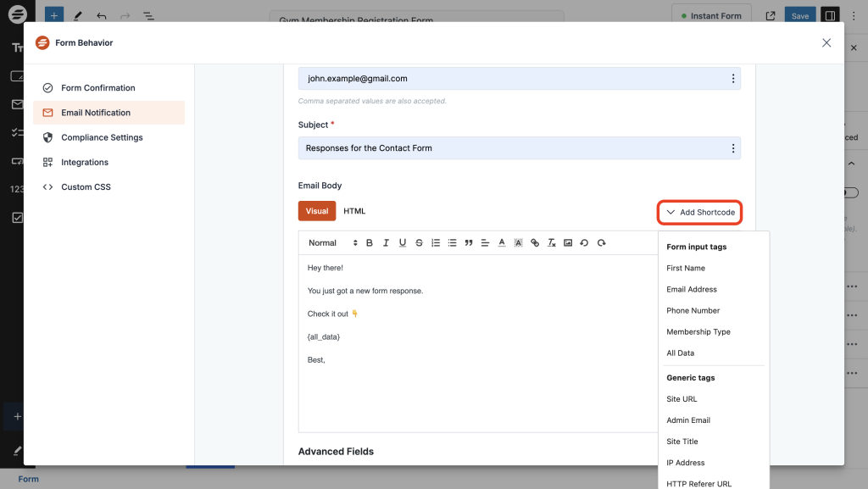868x489 pixels.
Task: Click the Save button in top bar
Action: coord(800,16)
